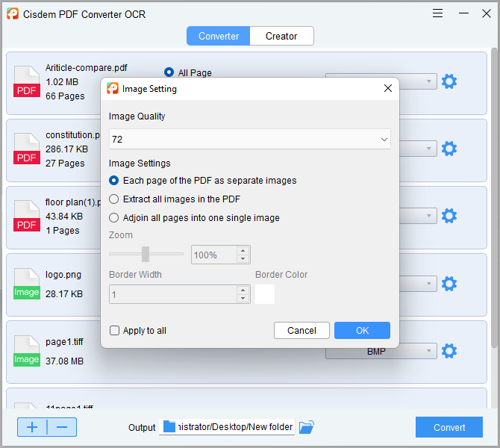The height and width of the screenshot is (448, 500).
Task: Select Each page of the PDF as separate images
Action: [x=114, y=180]
